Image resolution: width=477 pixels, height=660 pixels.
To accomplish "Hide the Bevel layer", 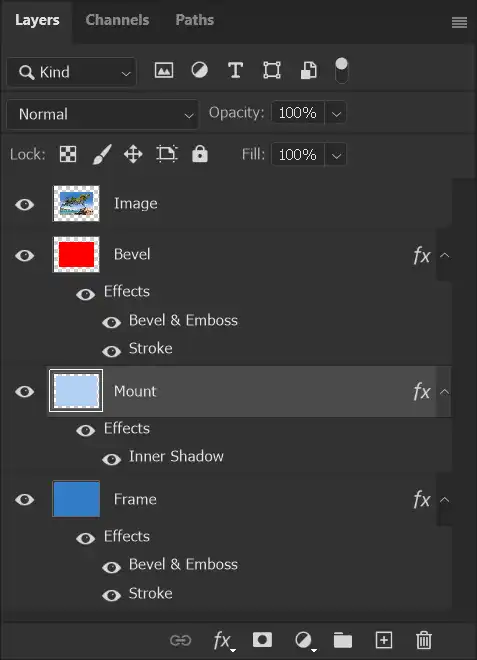I will (25, 255).
